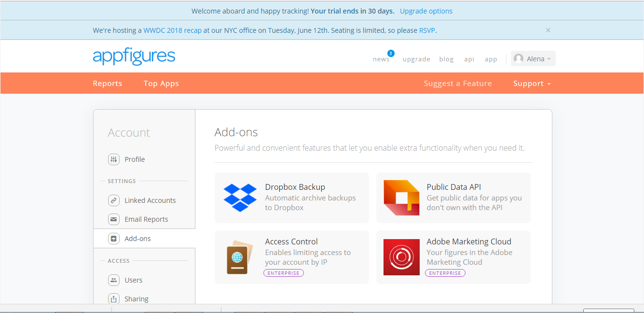Open the Public Data API add-on title
The width and height of the screenshot is (644, 313).
[453, 187]
